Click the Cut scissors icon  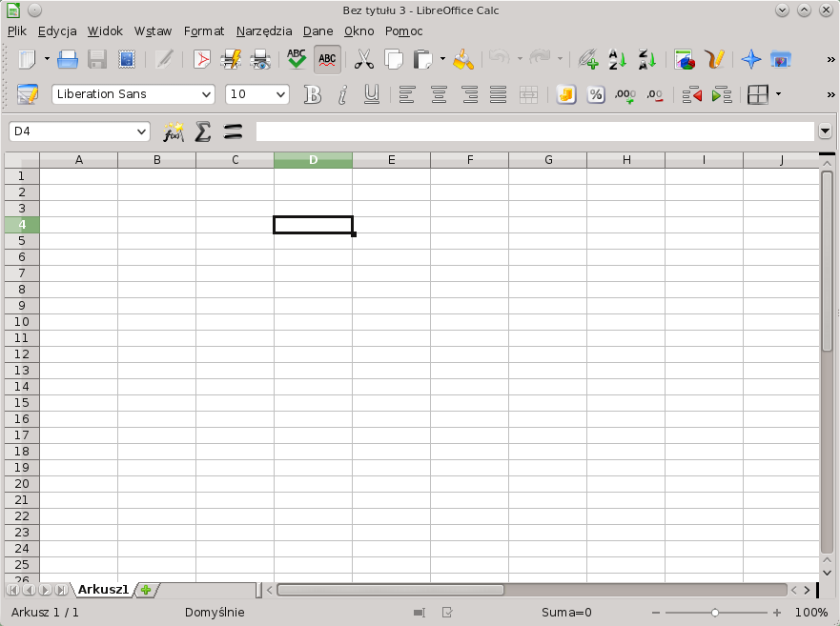(363, 60)
